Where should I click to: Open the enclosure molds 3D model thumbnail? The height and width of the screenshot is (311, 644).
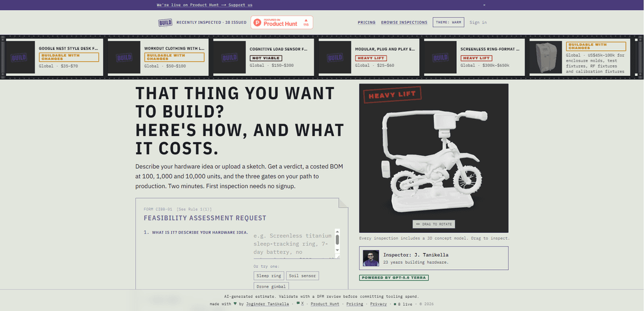click(546, 57)
